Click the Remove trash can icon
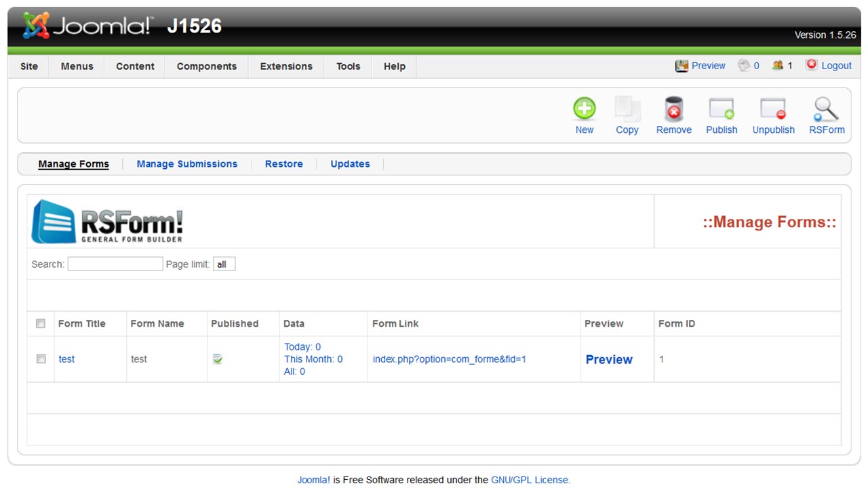This screenshot has height=488, width=868. click(x=673, y=108)
